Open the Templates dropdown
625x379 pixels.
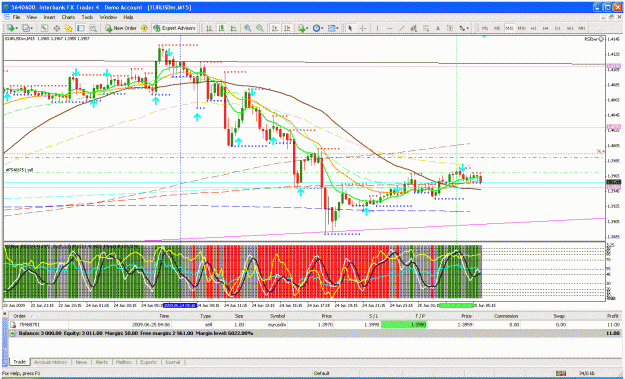(333, 28)
